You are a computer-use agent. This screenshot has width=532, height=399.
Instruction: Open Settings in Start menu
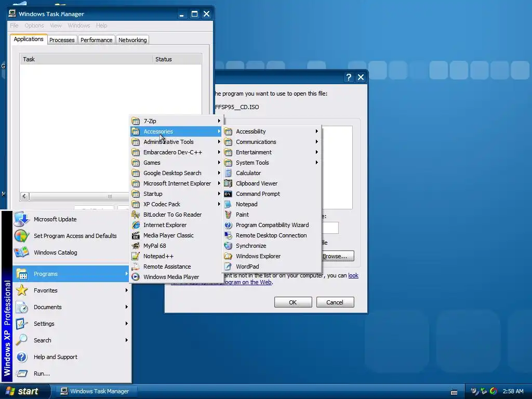coord(72,324)
